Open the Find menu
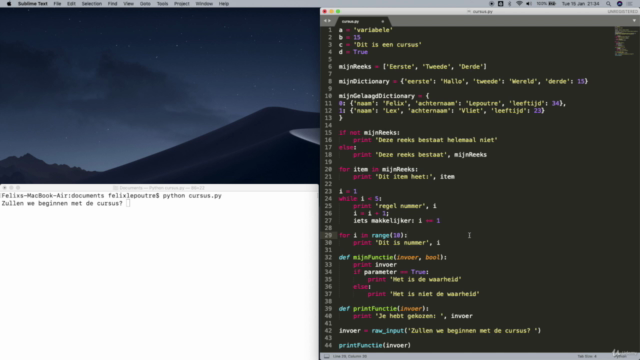This screenshot has height=360, width=640. (x=112, y=4)
